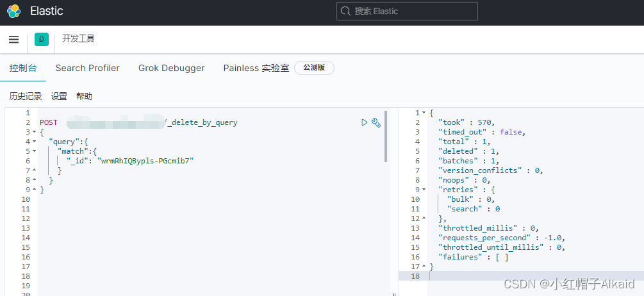This screenshot has height=296, width=644.
Task: Click the "version_conflicts" : 0 line
Action: point(491,170)
